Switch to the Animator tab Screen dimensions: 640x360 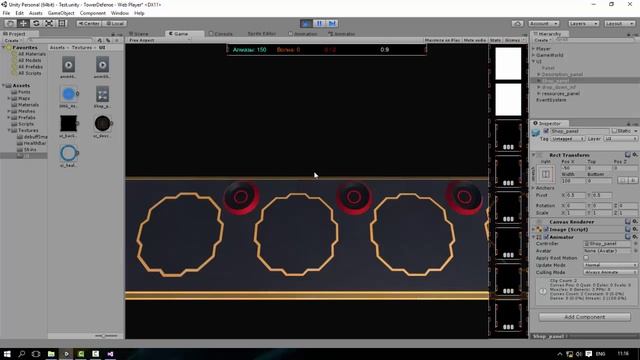tap(342, 34)
